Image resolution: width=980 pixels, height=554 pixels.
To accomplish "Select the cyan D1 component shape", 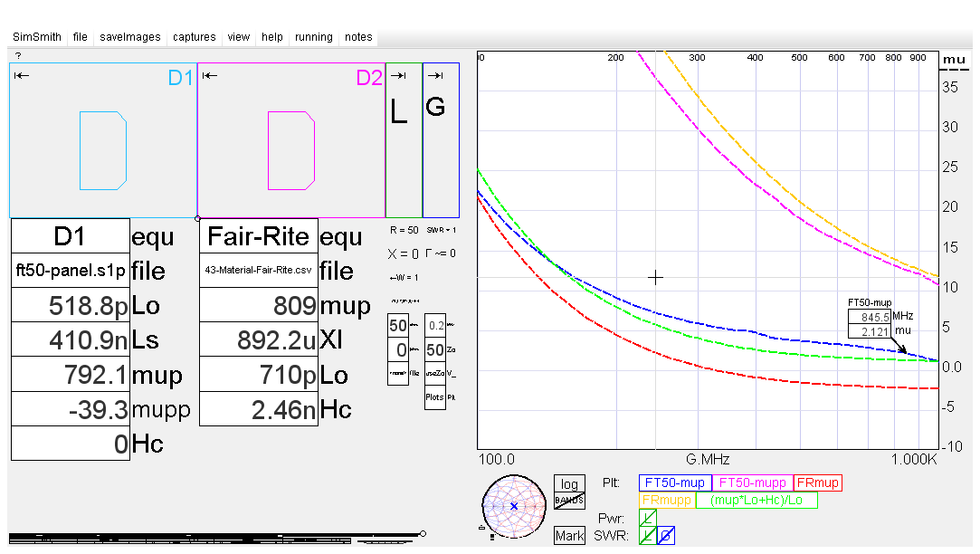I will (x=103, y=150).
